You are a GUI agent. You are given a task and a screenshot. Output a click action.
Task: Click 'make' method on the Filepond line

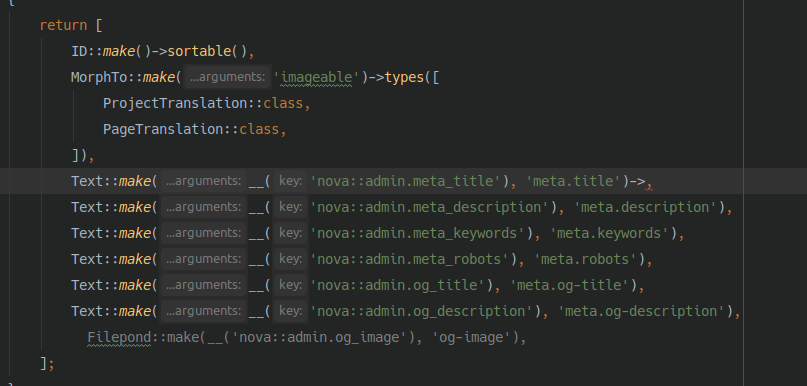(183, 338)
